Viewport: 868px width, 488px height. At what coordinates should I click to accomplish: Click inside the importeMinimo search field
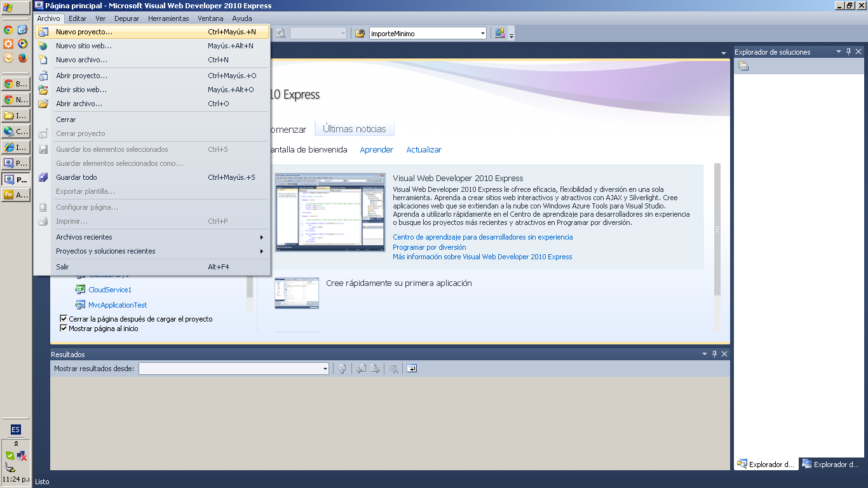point(424,33)
